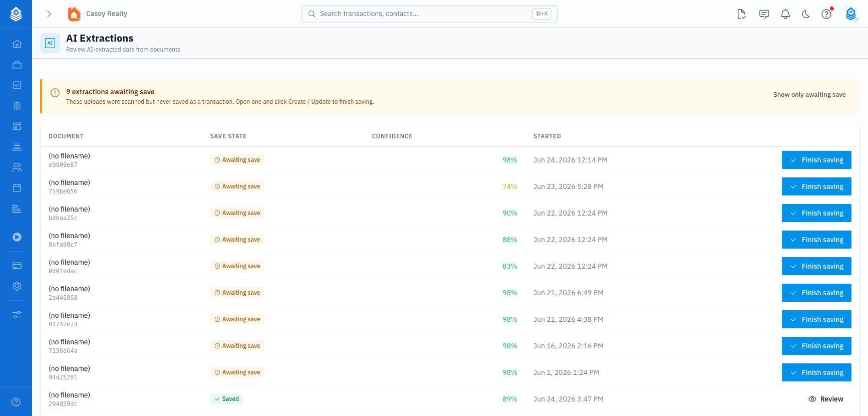Click the ⌘+K shortcut badge
868x416 pixels.
coord(542,14)
